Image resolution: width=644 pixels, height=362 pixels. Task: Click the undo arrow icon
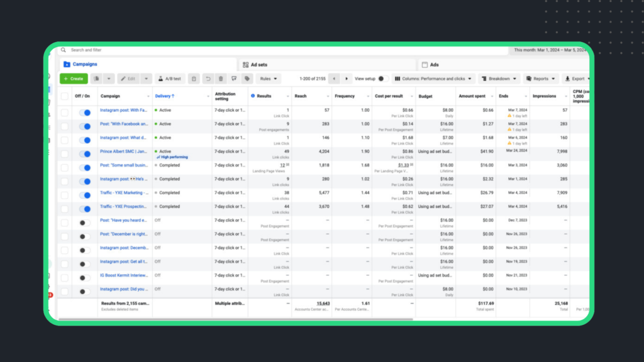pos(208,79)
